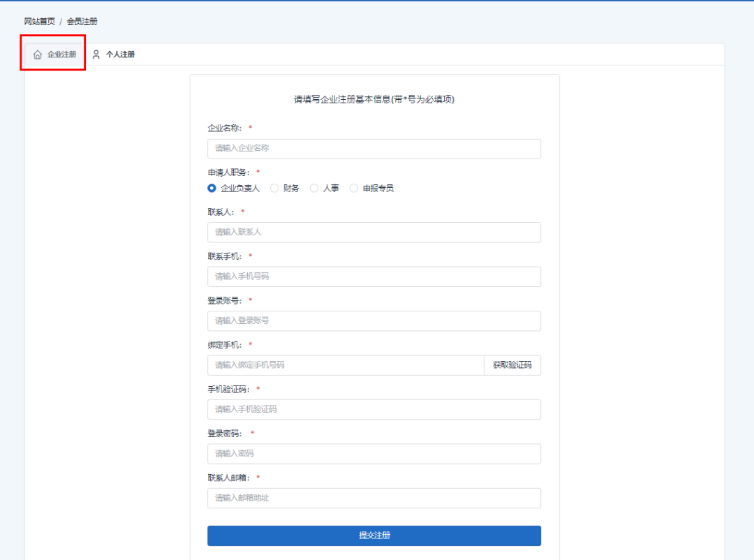Click the person icon beside 个人注册
Screen dimensions: 754x560
tap(96, 54)
